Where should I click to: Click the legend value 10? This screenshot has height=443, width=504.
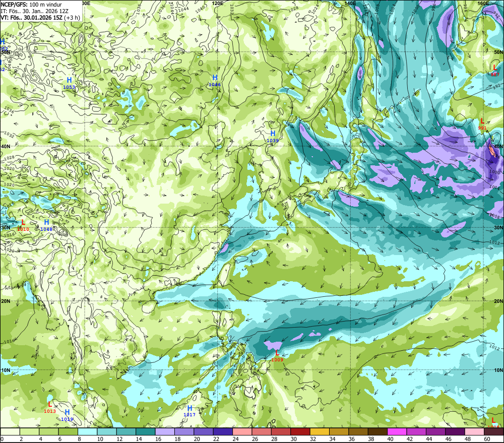tap(100, 439)
